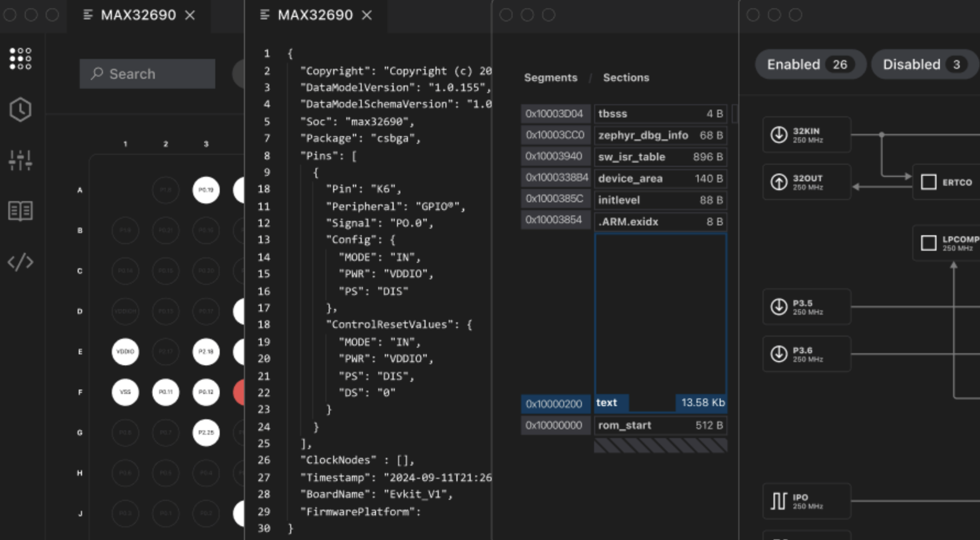Select the P2.18 pin
The width and height of the screenshot is (980, 540).
(206, 352)
